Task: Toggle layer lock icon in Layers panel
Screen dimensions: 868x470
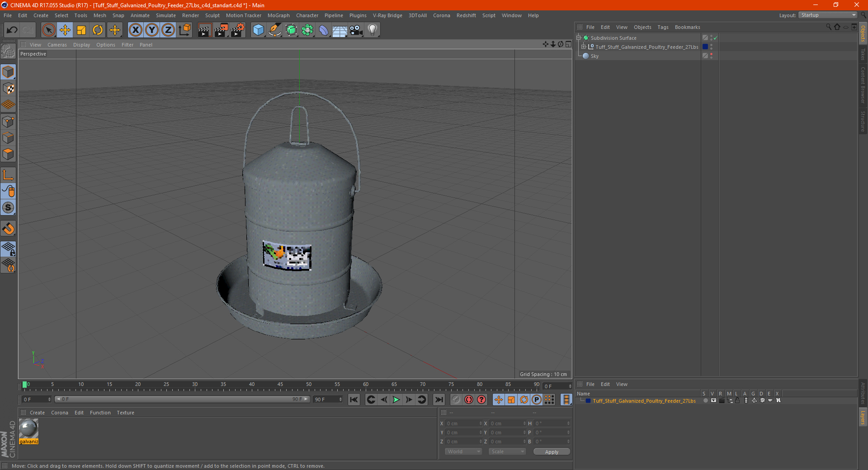Action: point(737,400)
